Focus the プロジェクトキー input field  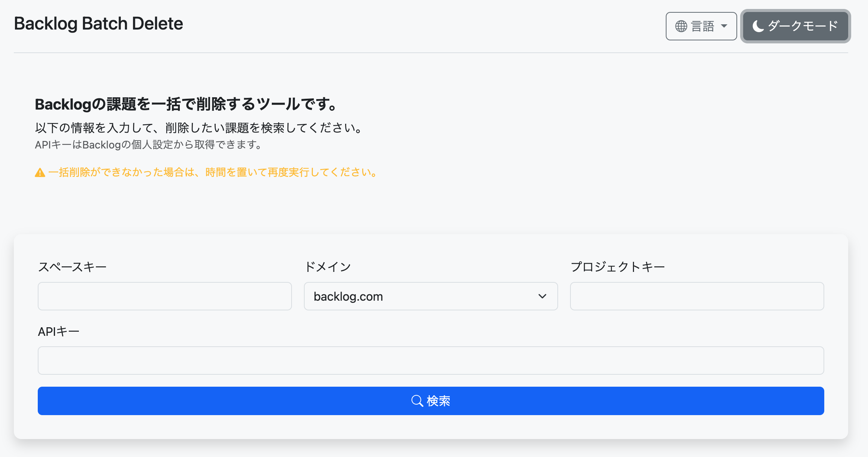(x=697, y=296)
